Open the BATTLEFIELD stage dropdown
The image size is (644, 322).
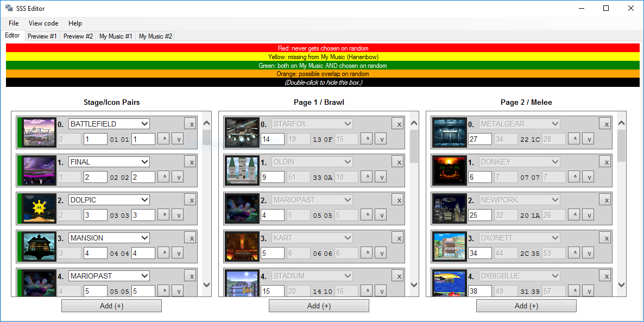coord(109,124)
